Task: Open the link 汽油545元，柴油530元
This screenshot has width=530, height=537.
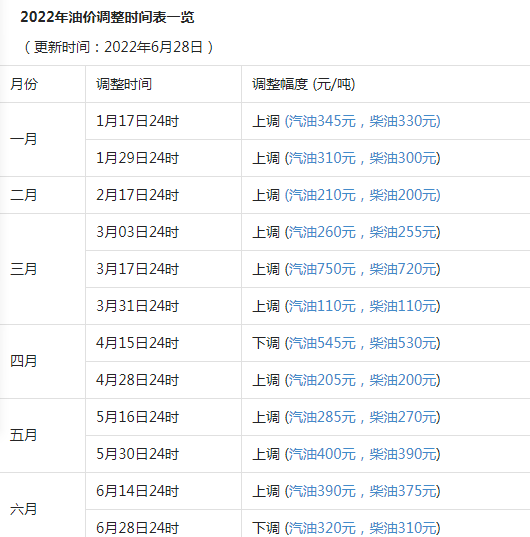Action: (363, 343)
